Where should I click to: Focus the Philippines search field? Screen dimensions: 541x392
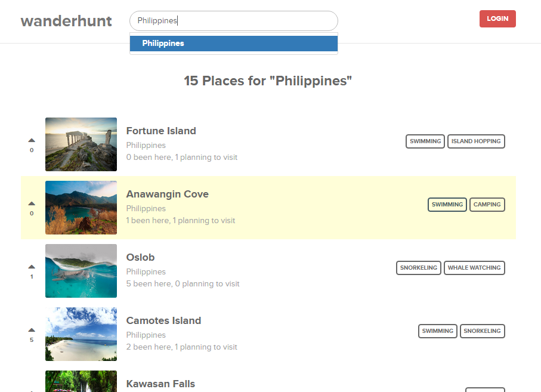click(234, 21)
